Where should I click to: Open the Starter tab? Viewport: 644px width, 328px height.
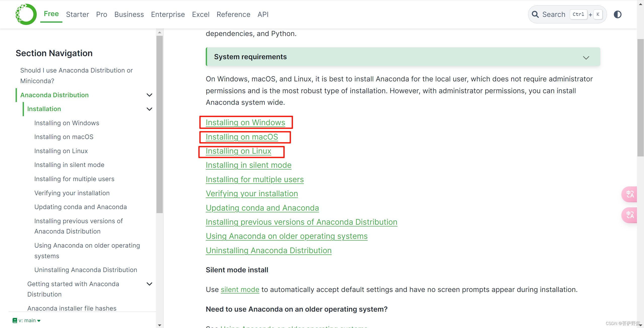[x=77, y=14]
